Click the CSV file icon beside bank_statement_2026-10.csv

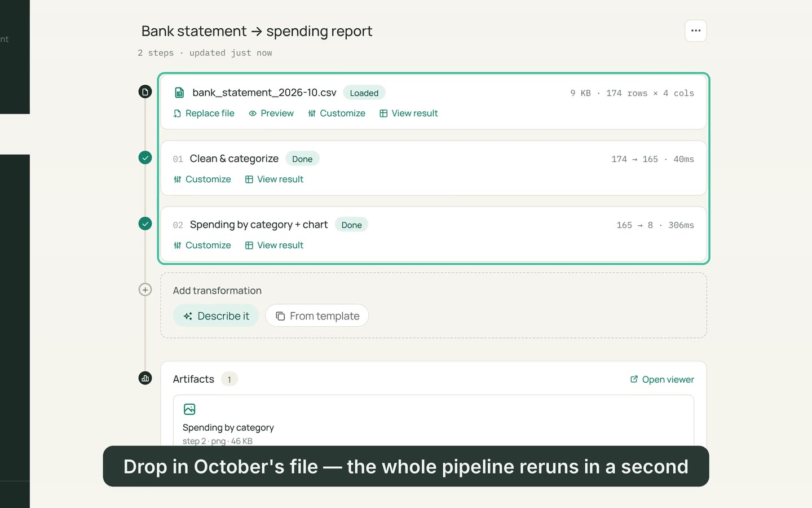pos(179,93)
